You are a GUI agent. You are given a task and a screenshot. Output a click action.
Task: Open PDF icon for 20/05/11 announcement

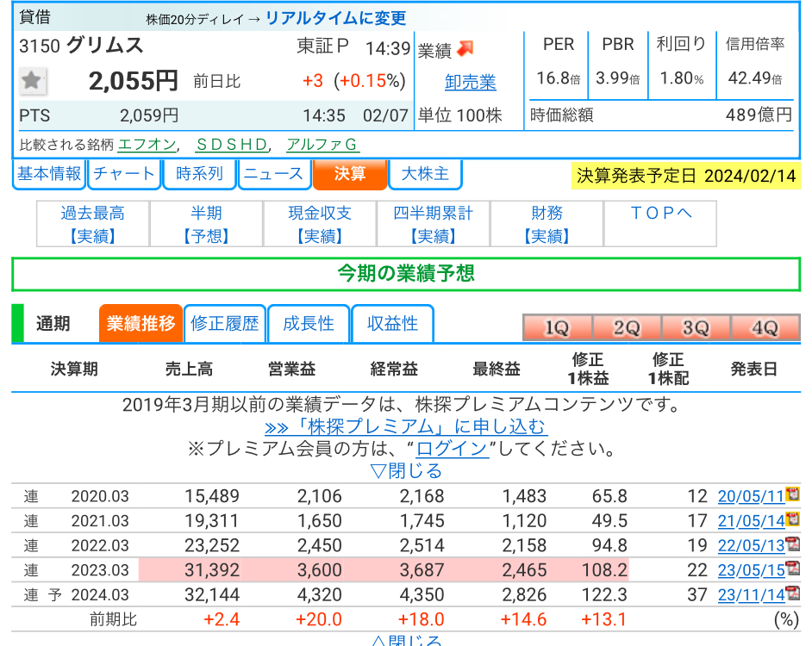(x=792, y=494)
